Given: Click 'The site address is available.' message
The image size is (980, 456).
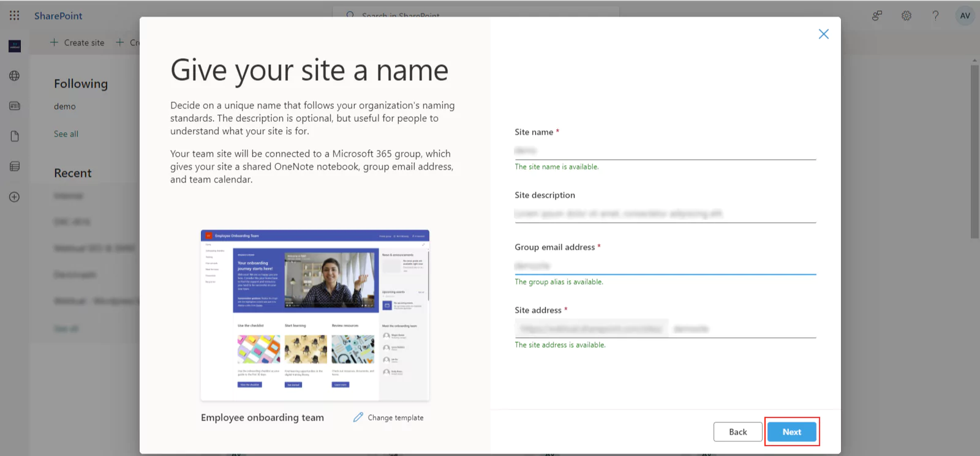Looking at the screenshot, I should [x=560, y=345].
